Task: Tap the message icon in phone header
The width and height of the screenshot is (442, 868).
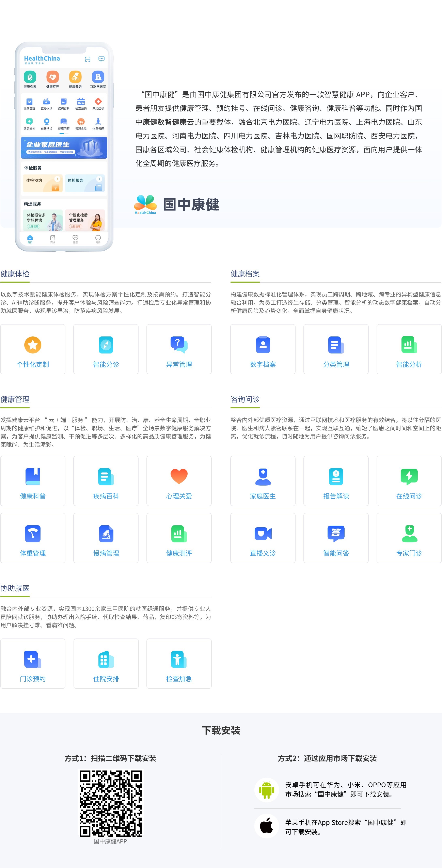Action: click(101, 59)
